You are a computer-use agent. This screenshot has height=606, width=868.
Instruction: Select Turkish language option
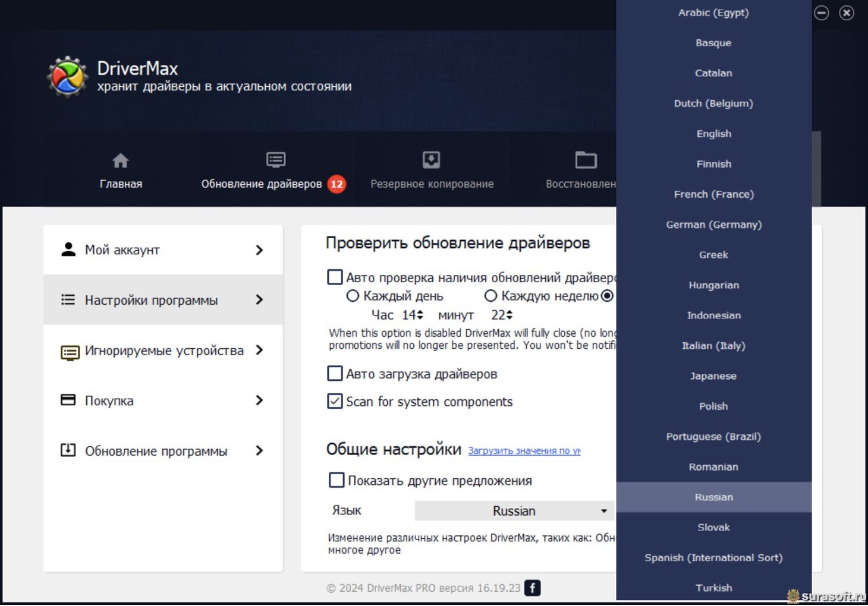pos(713,588)
